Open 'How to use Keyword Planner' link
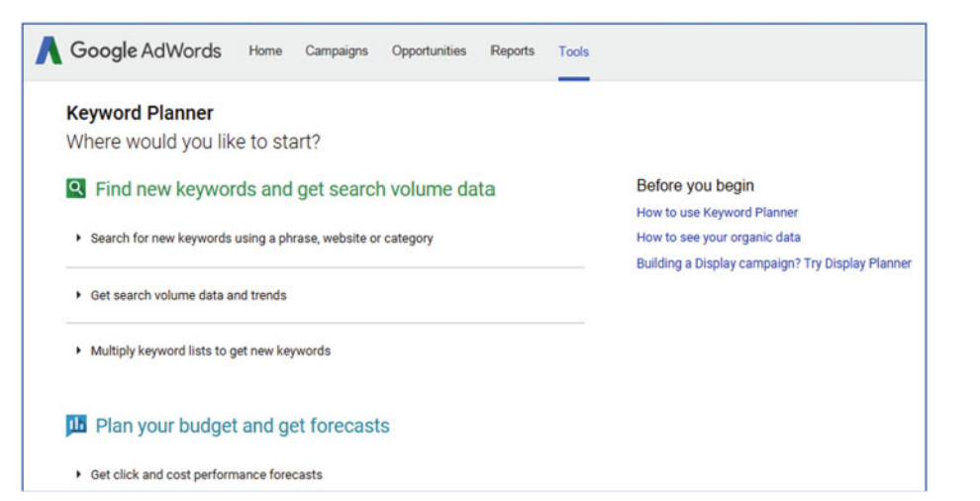Viewport: 980px width, 501px height. (717, 213)
